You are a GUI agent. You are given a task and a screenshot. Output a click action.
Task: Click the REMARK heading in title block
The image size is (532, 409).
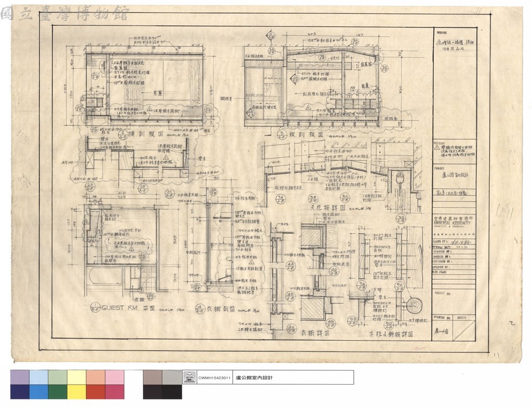point(442,33)
